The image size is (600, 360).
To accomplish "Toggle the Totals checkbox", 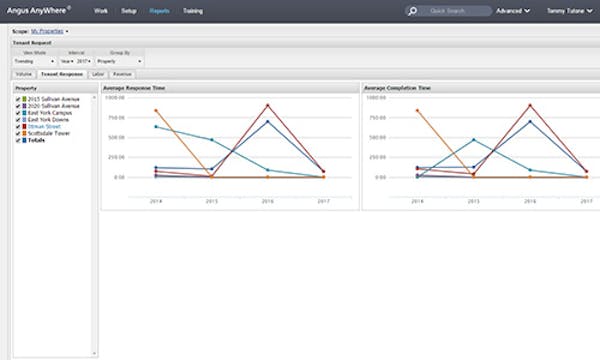I will pyautogui.click(x=18, y=140).
